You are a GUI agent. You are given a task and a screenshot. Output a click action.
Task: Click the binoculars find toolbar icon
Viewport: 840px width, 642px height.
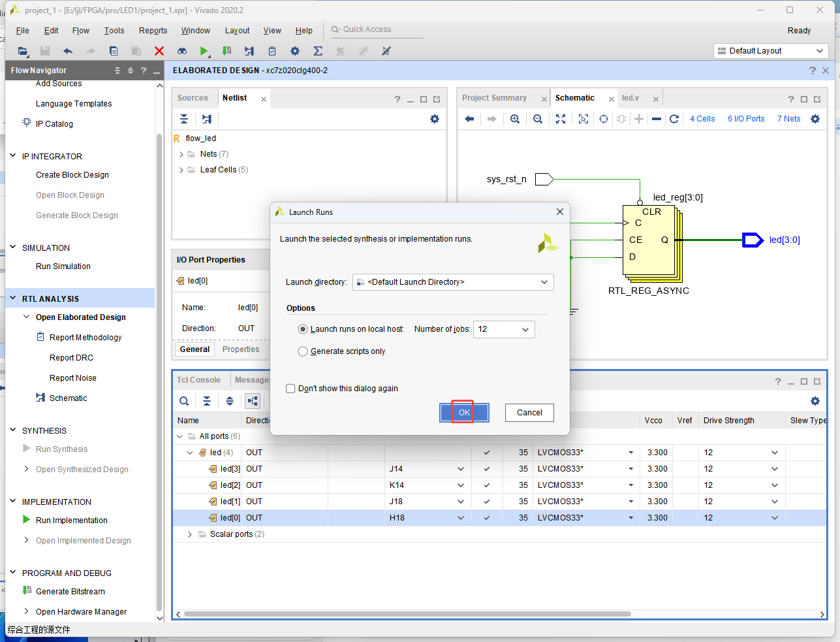pos(182,51)
